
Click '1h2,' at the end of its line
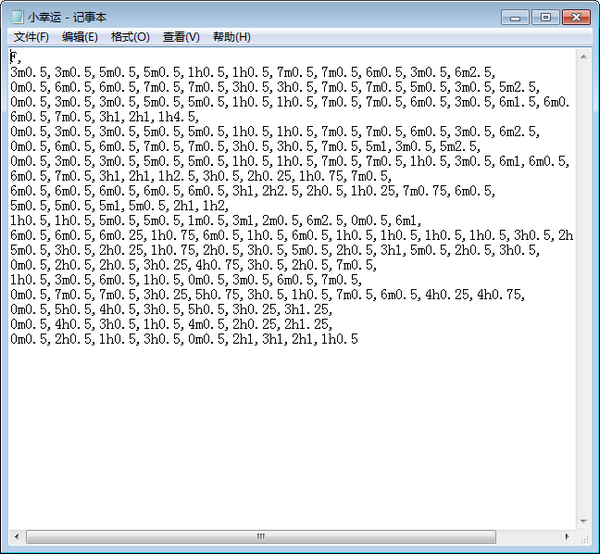(215, 205)
